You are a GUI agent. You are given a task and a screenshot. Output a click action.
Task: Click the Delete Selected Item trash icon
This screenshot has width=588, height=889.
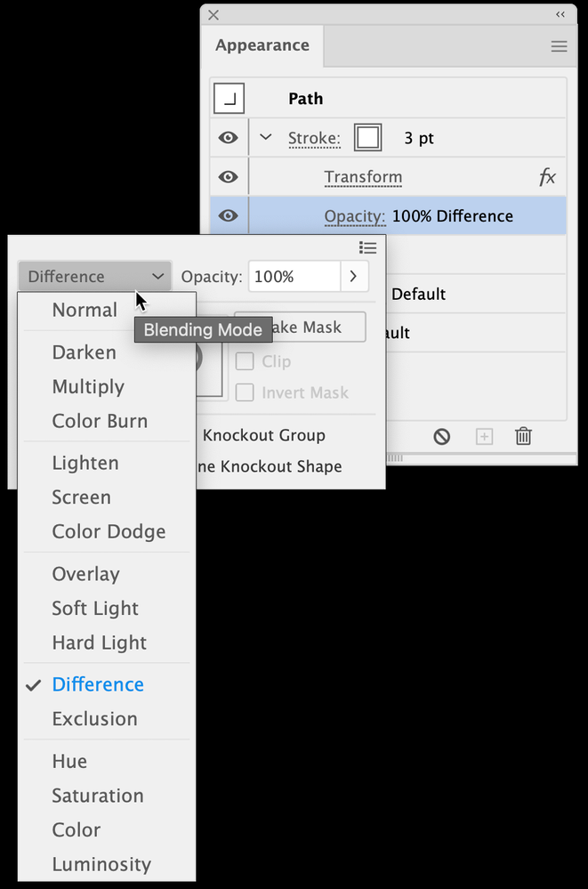[523, 436]
